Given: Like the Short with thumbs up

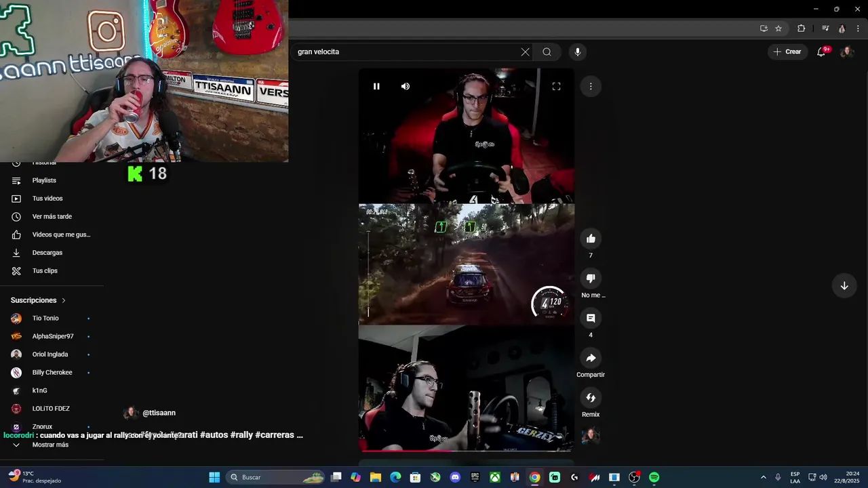Looking at the screenshot, I should click(x=591, y=239).
